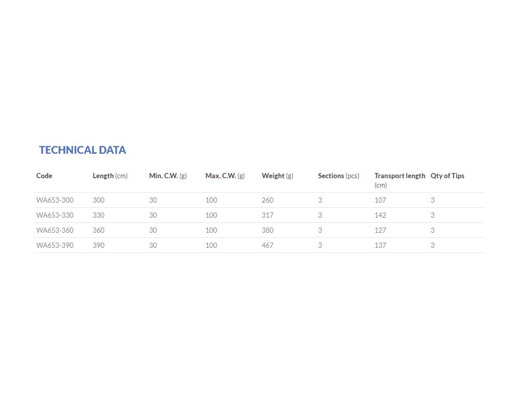Click transport length value 137
Image resolution: width=532 pixels, height=399 pixels.
380,245
